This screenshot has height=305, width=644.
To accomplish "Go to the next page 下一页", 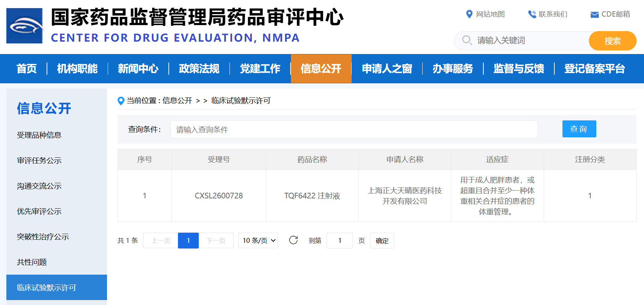I will [216, 240].
